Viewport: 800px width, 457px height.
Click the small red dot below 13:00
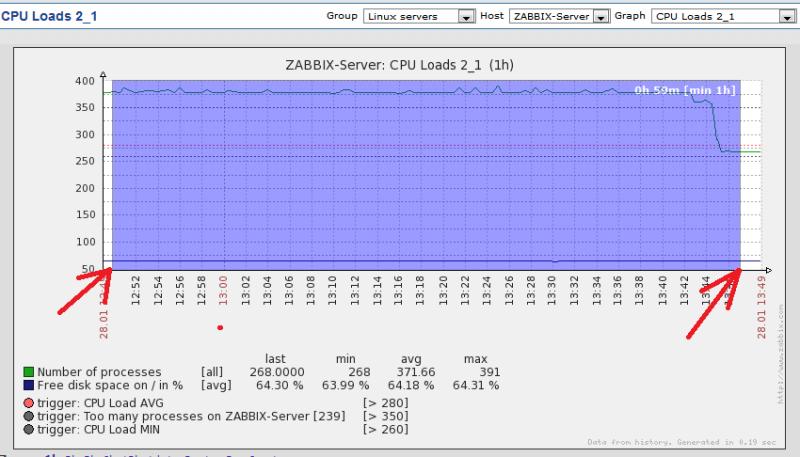(220, 327)
